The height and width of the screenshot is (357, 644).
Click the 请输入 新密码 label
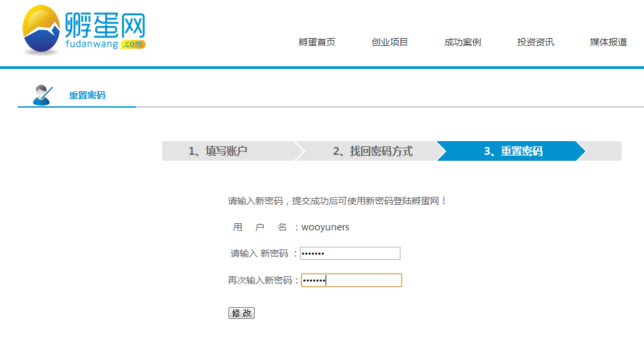(259, 253)
